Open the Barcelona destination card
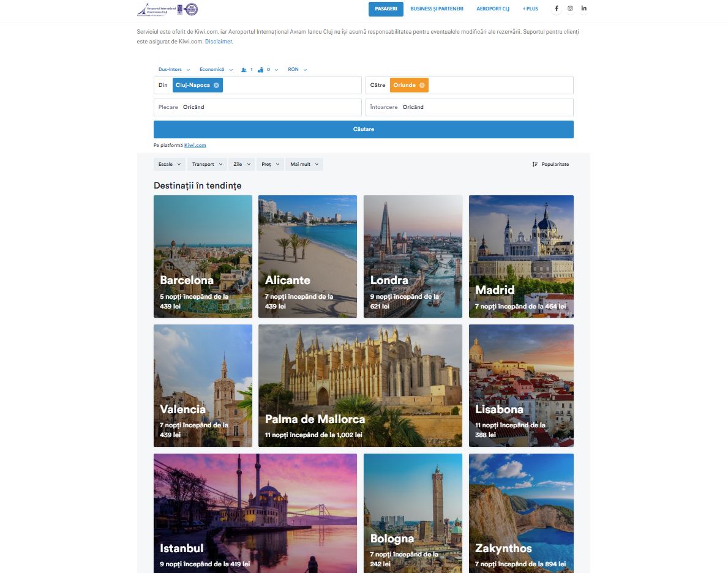Screen dimensions: 728x573 tap(203, 257)
